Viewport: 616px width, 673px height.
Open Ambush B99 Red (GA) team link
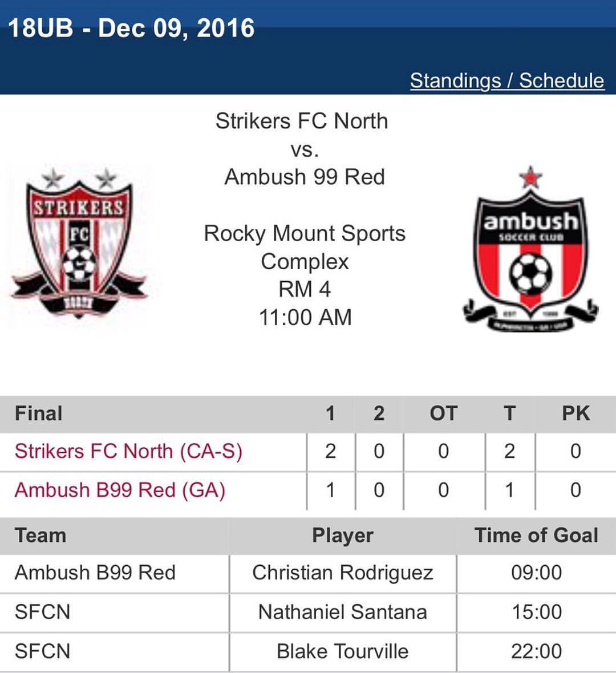click(120, 490)
